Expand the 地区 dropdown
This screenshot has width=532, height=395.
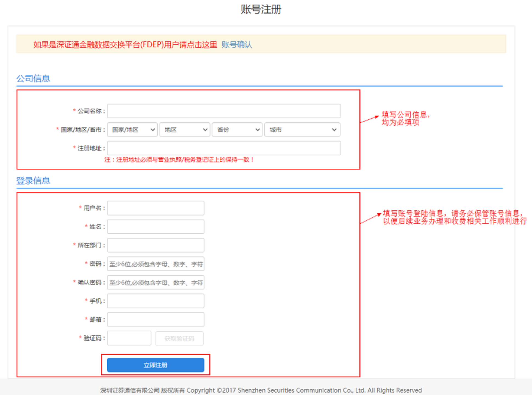(x=185, y=129)
